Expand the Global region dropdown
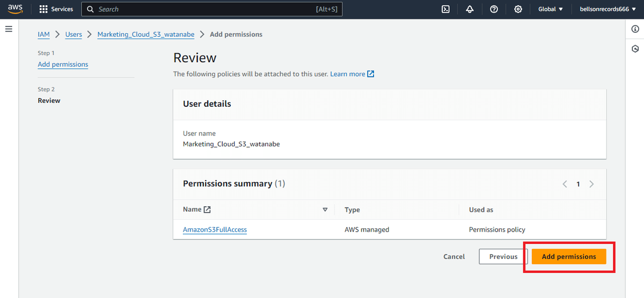Image resolution: width=644 pixels, height=298 pixels. click(551, 9)
